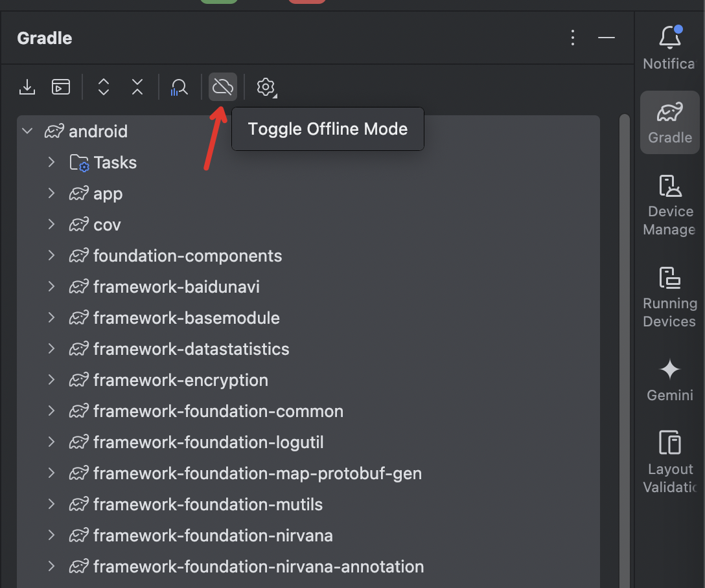
Task: Expand the Tasks folder node
Action: 51,162
